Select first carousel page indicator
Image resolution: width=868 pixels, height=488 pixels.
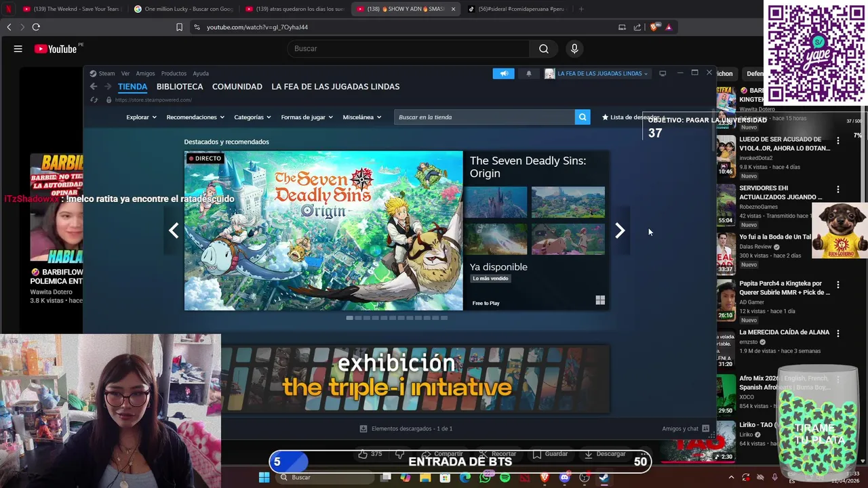(x=349, y=318)
